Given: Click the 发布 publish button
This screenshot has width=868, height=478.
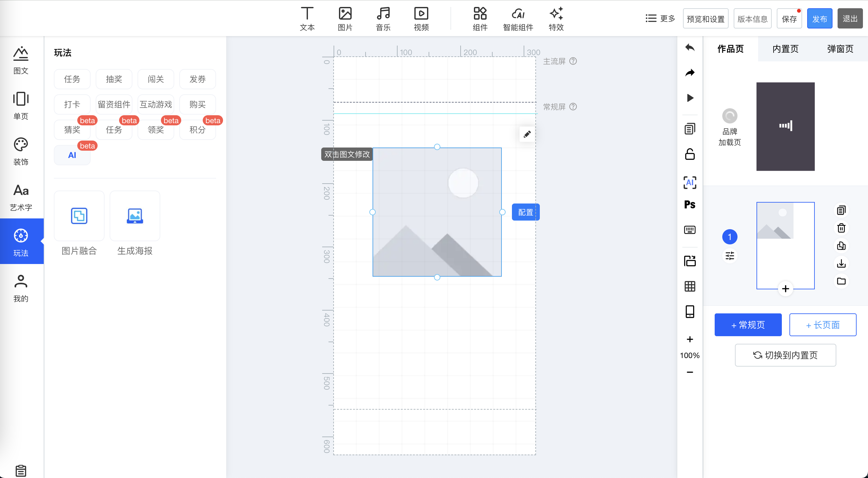Looking at the screenshot, I should click(x=820, y=19).
